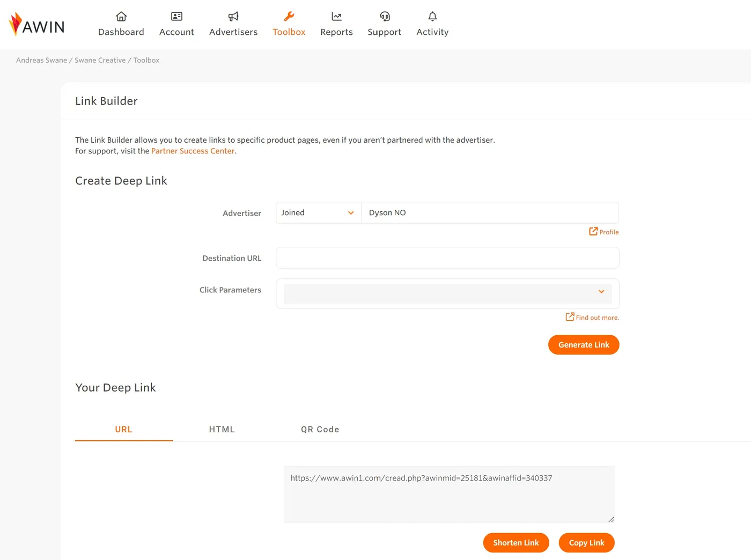Click the Support headset icon
Screen dimensions: 751x560
click(385, 16)
